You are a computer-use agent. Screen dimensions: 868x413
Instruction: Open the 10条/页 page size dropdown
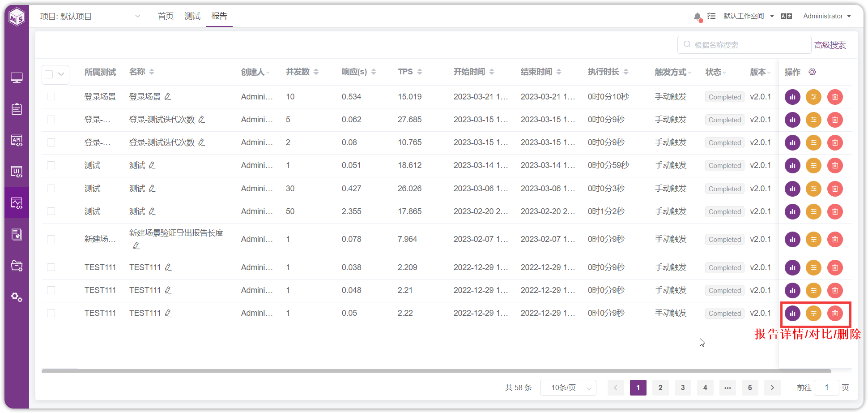click(x=568, y=387)
